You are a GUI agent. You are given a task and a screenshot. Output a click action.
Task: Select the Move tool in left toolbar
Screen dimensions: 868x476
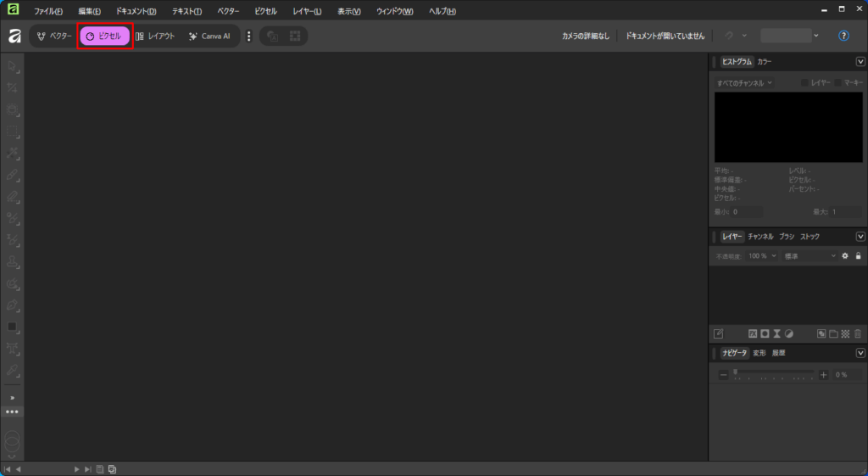13,66
